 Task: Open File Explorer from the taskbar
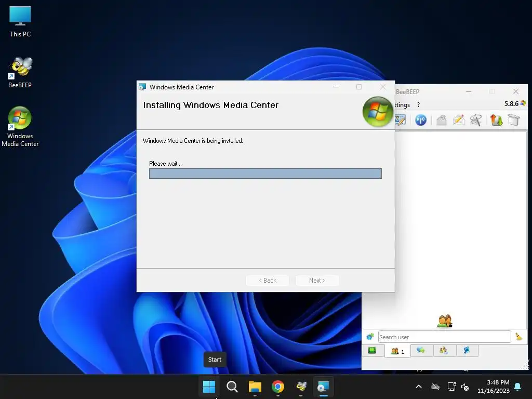point(255,387)
